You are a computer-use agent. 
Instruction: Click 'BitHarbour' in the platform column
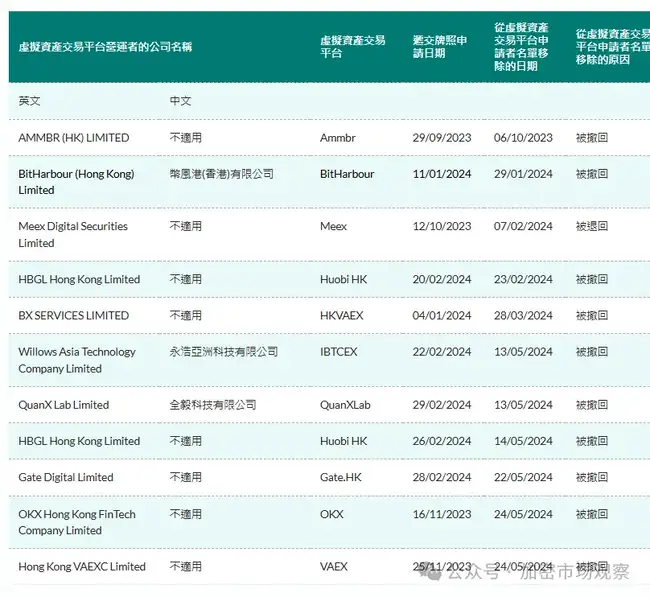click(x=347, y=174)
